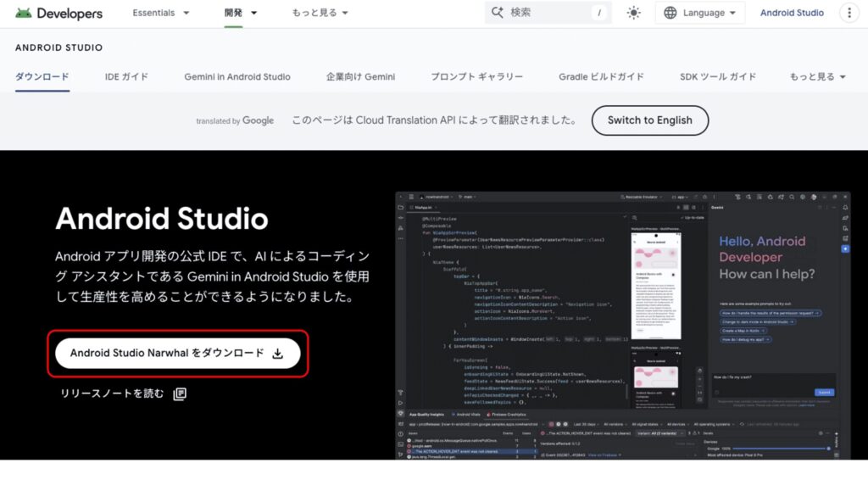This screenshot has width=868, height=491.
Task: Click the Android Developers logo
Action: click(59, 13)
